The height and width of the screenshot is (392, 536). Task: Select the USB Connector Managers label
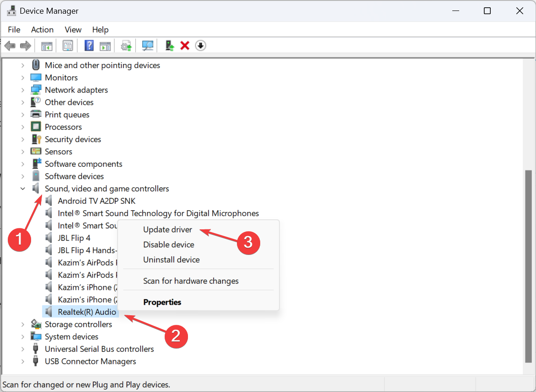tap(90, 361)
